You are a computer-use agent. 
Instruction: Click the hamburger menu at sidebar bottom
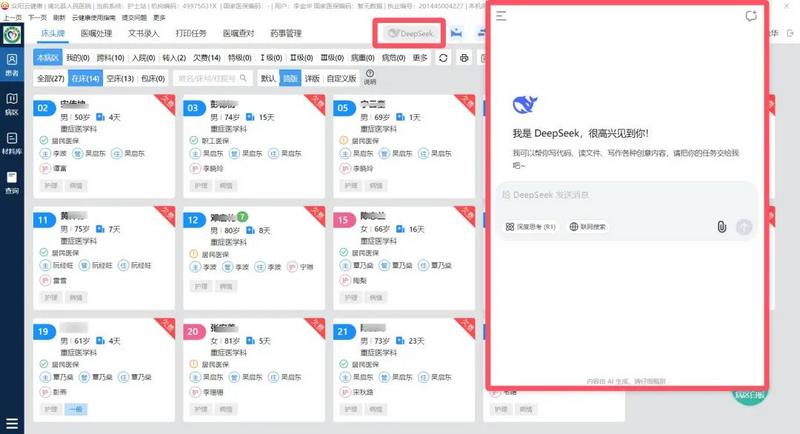(x=12, y=423)
